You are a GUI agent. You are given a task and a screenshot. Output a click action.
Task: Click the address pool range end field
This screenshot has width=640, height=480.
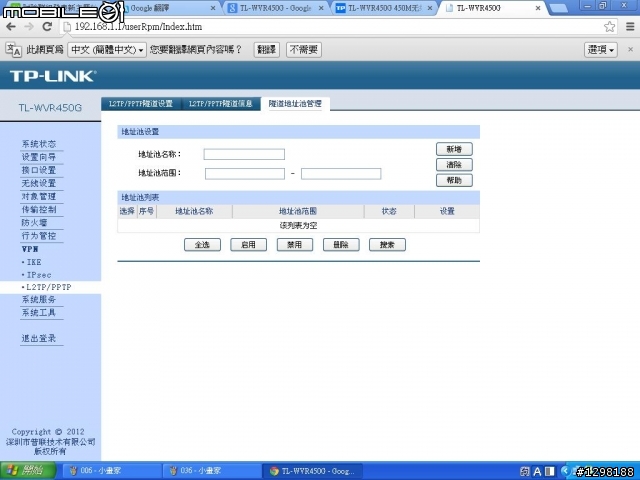point(341,174)
